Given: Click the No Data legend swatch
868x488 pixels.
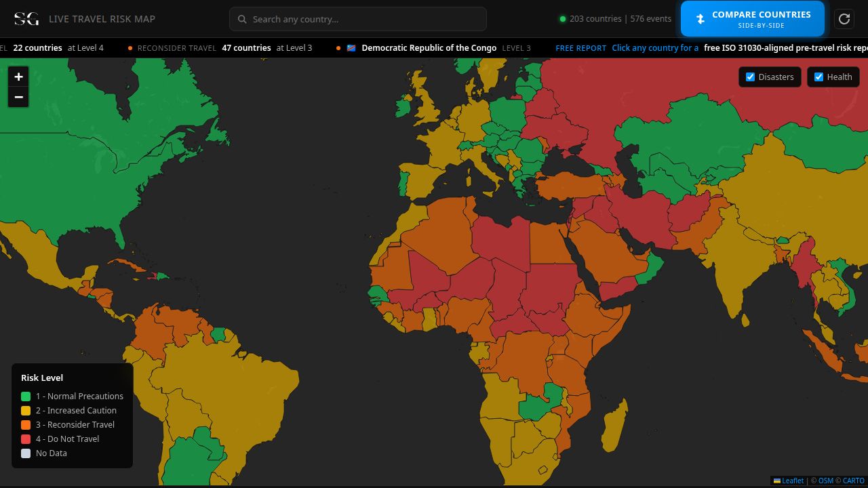Looking at the screenshot, I should click(x=26, y=453).
